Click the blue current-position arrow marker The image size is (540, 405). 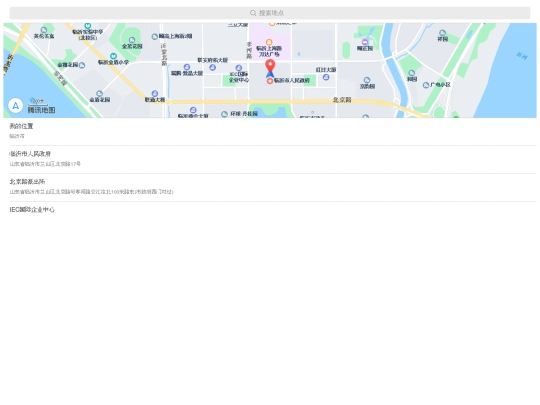pyautogui.click(x=270, y=74)
